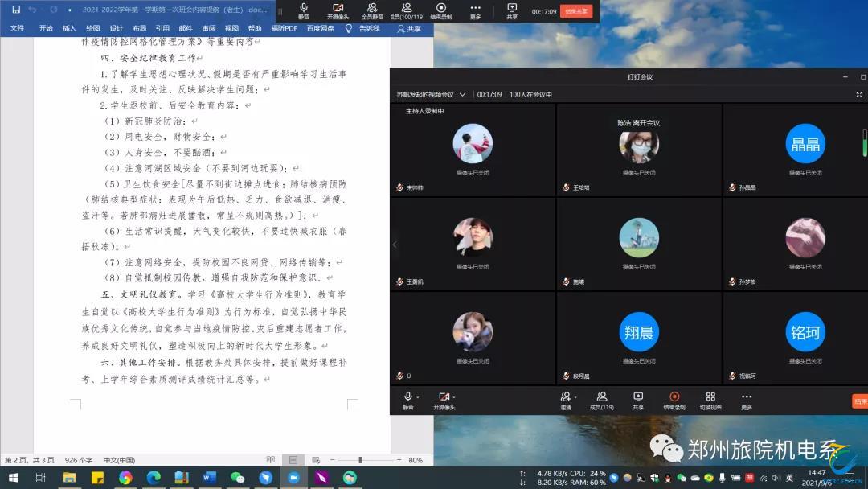Click the 80% zoom level text
Viewport: 868px width, 489px height.
[416, 460]
